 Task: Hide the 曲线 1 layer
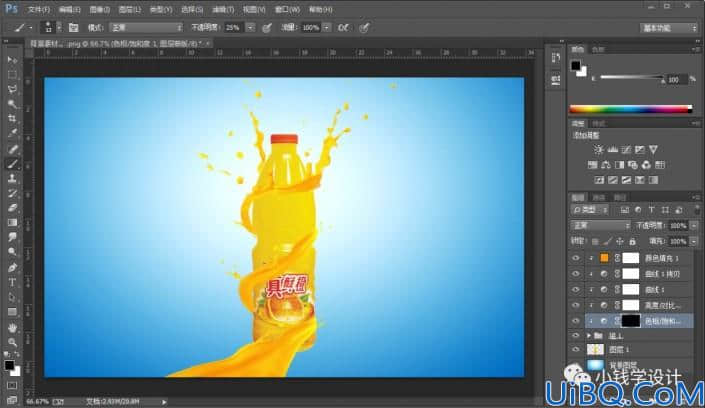click(x=576, y=290)
